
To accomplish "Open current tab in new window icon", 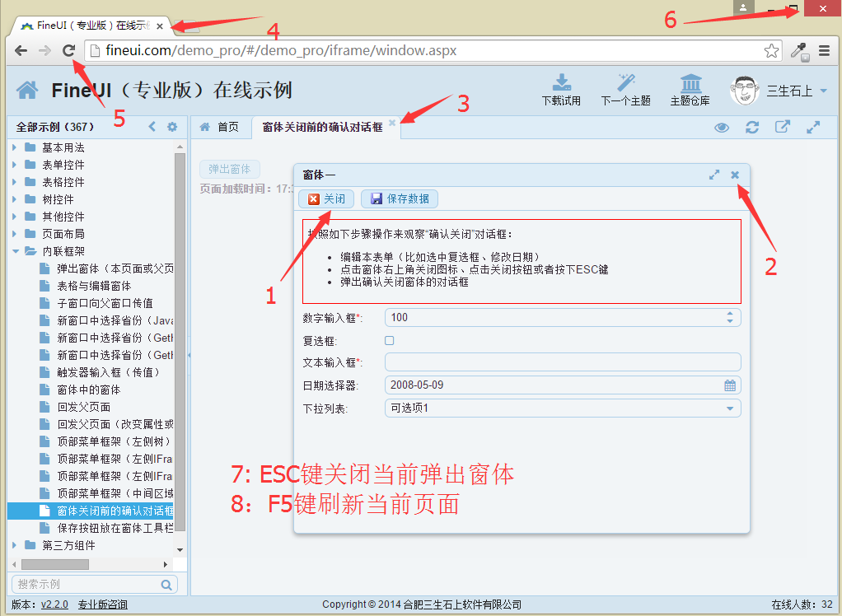I will pos(782,127).
